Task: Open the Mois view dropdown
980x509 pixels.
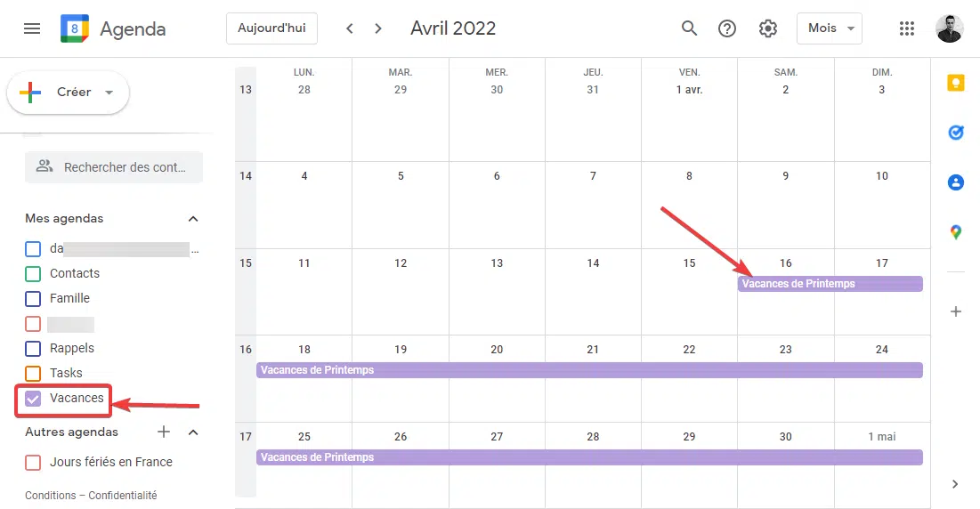Action: coord(830,28)
